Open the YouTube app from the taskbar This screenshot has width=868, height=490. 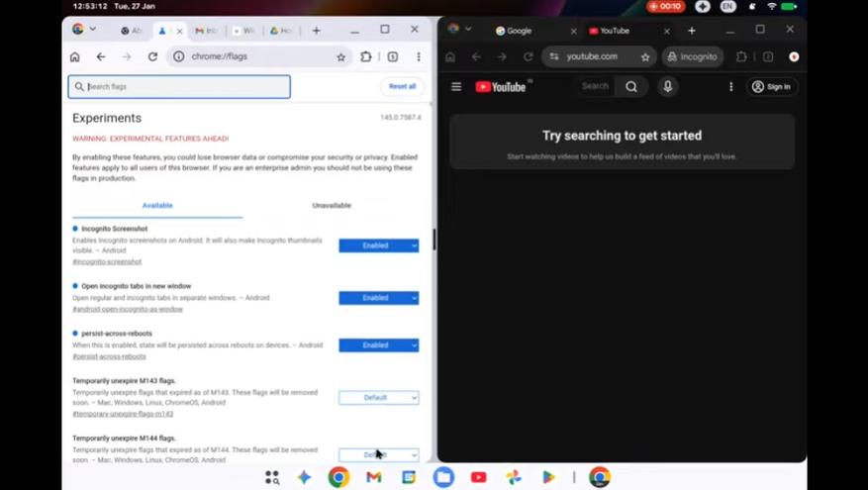478,477
